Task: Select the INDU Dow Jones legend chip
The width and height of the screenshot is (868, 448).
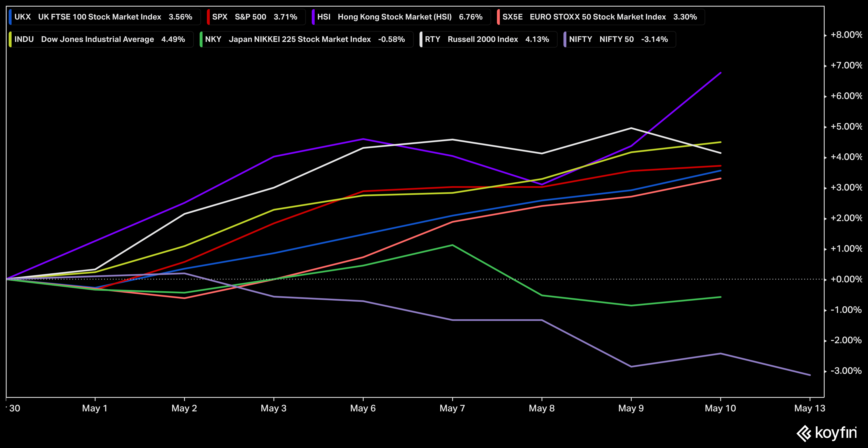Action: pyautogui.click(x=101, y=40)
